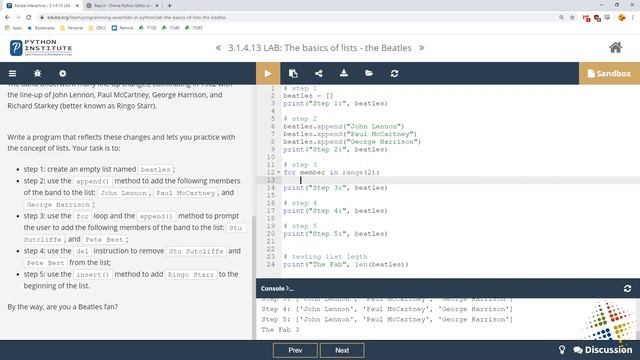The image size is (640, 360).
Task: Go to next lab with right chevrons
Action: [421, 48]
